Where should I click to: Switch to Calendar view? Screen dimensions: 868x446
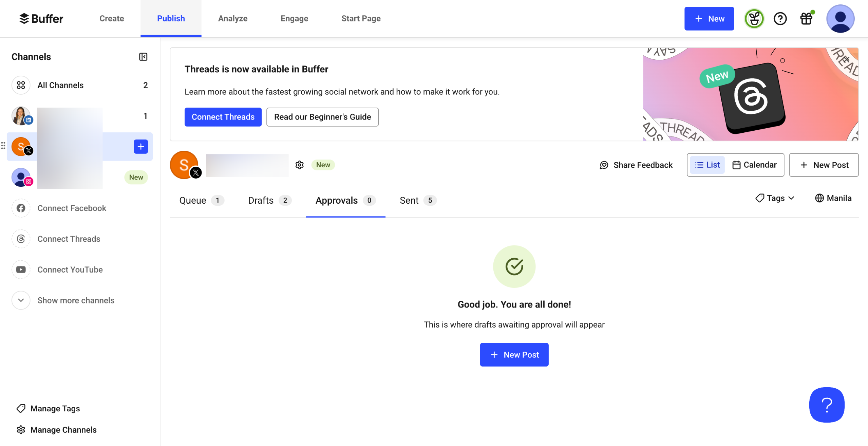click(754, 165)
